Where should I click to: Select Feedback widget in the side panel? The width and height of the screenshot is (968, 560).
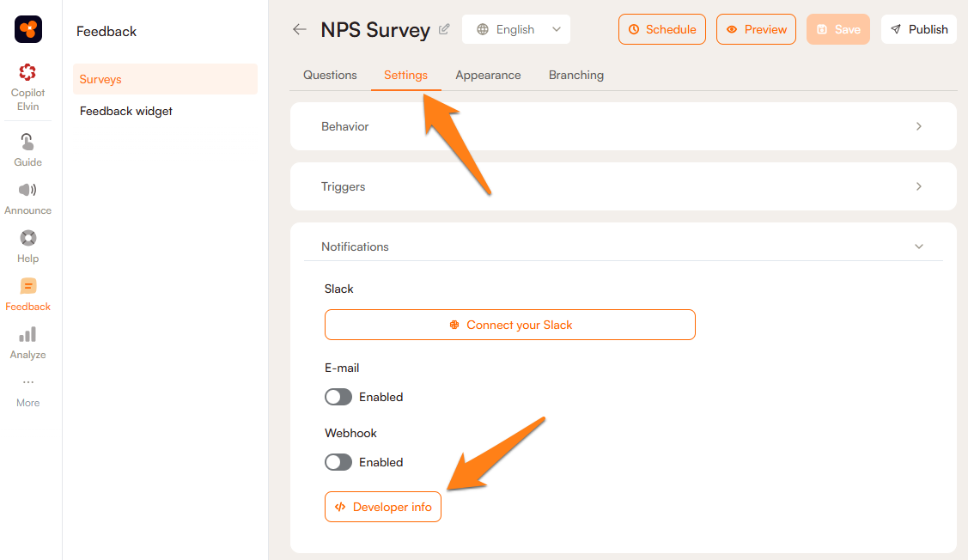(x=126, y=111)
